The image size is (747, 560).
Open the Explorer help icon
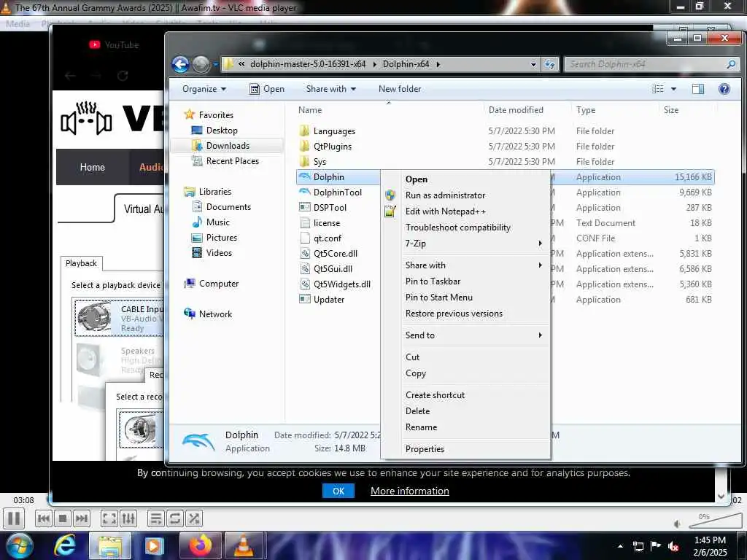click(x=724, y=89)
